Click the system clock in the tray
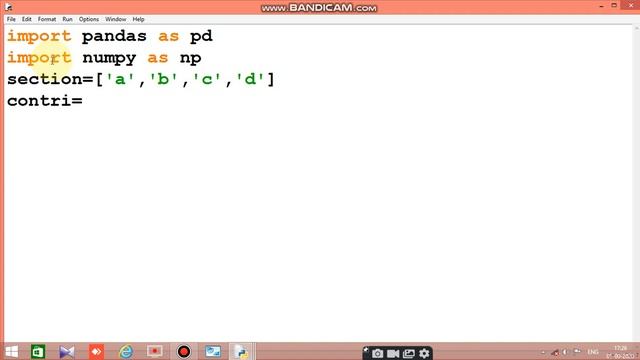Image resolution: width=640 pixels, height=360 pixels. click(x=620, y=352)
